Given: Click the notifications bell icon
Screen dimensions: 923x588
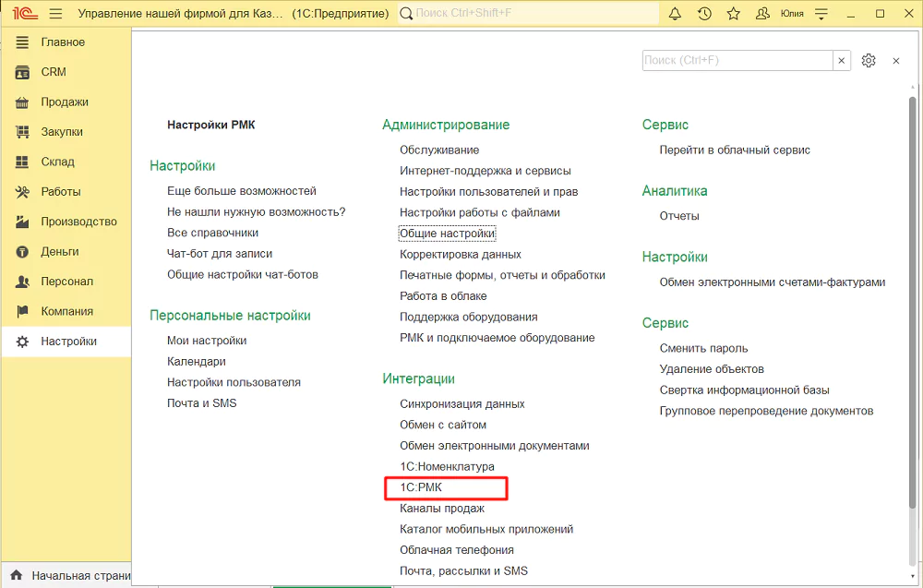Looking at the screenshot, I should 676,13.
